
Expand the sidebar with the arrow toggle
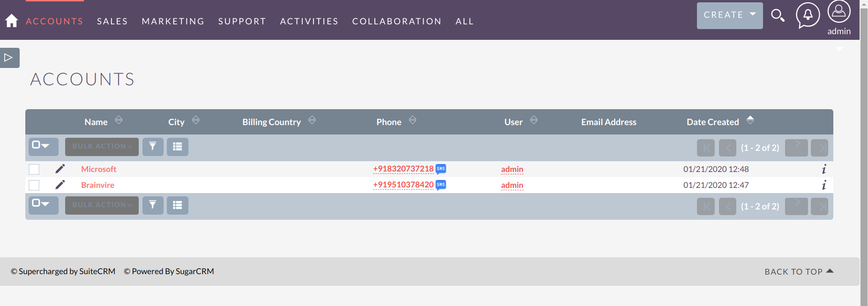(9, 58)
